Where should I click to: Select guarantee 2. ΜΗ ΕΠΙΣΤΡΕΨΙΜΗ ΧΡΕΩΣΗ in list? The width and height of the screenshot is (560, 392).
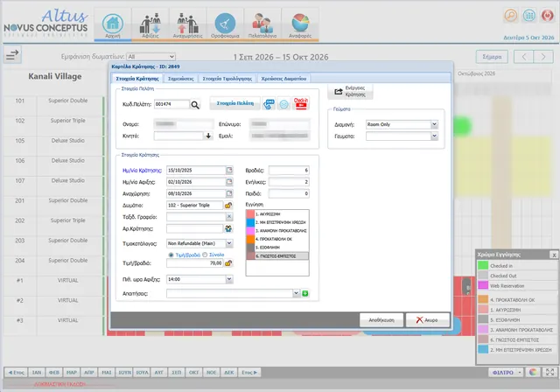[277, 222]
